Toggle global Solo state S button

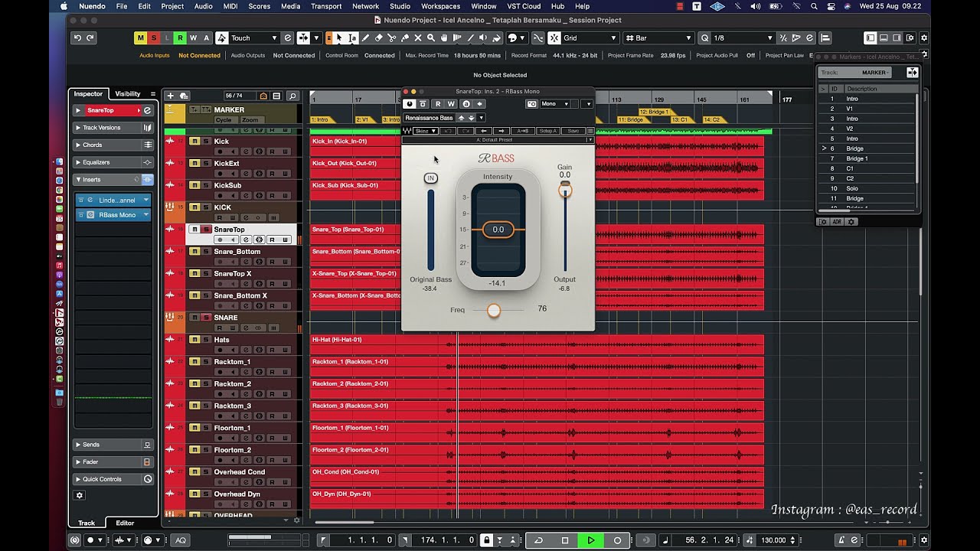(154, 37)
